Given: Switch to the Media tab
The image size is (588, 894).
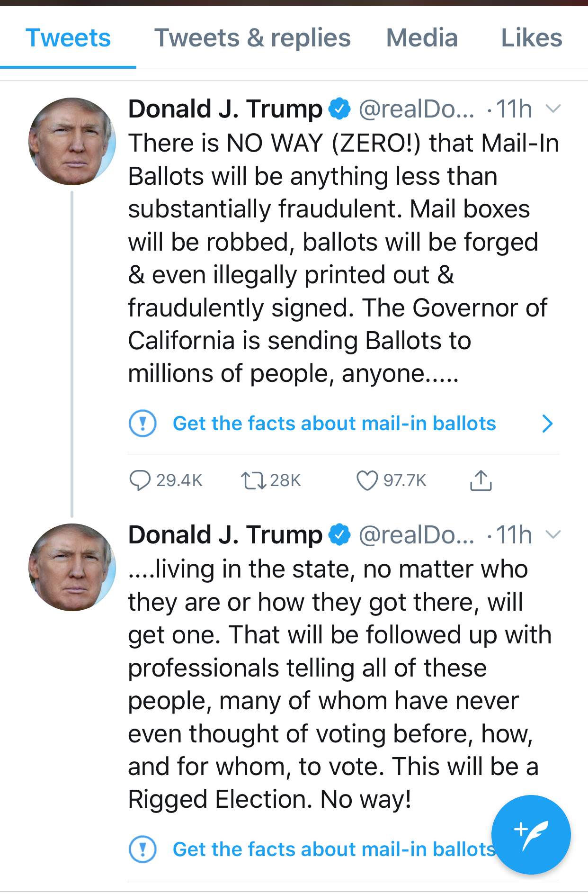Looking at the screenshot, I should click(422, 38).
